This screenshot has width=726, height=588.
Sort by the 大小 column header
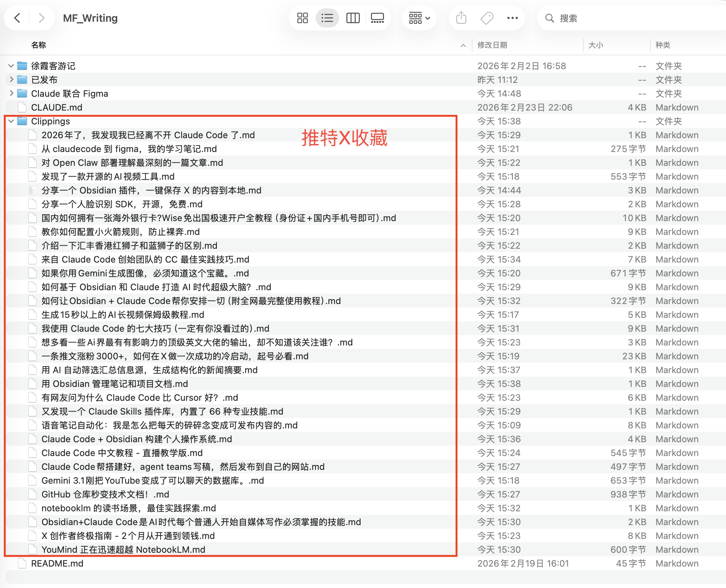[596, 45]
